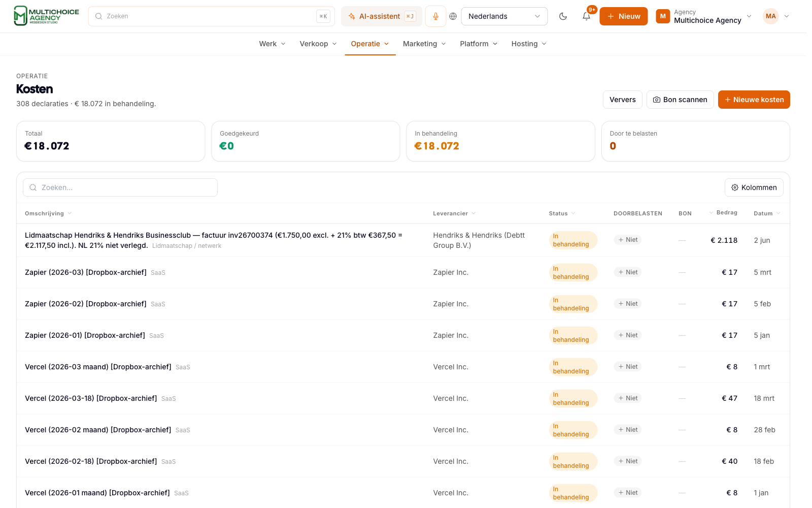Image resolution: width=812 pixels, height=508 pixels.
Task: Expand the Multichoice Agency account switcher
Action: [704, 16]
